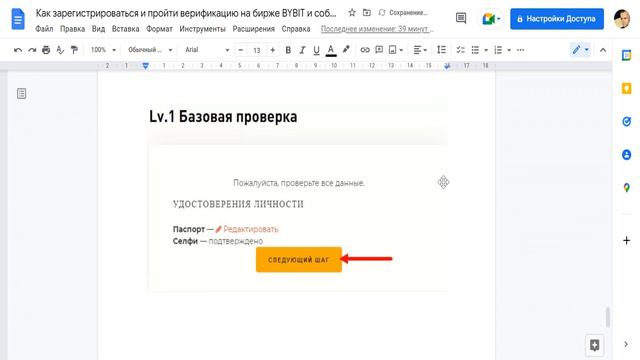The width and height of the screenshot is (640, 360).
Task: Show the document outline
Action: click(x=22, y=93)
